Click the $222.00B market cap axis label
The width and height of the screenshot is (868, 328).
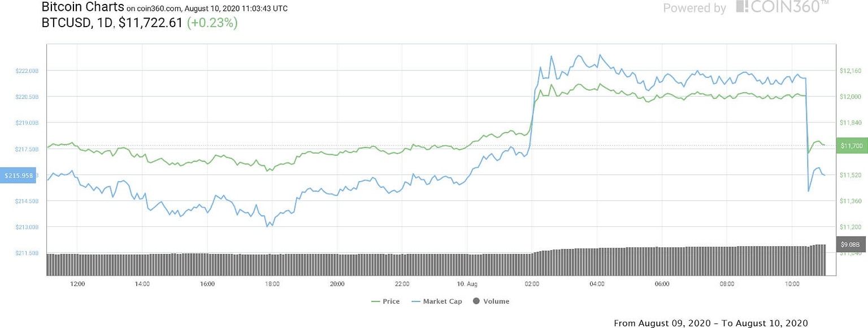point(28,71)
